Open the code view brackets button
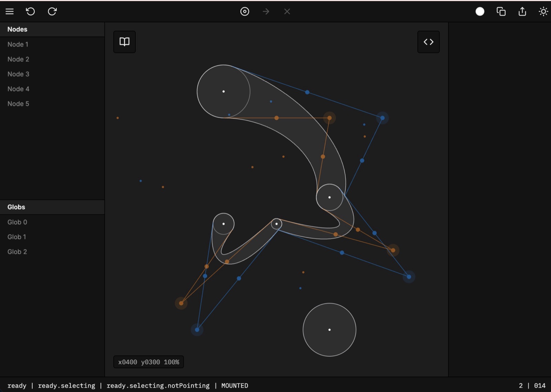 coord(428,42)
